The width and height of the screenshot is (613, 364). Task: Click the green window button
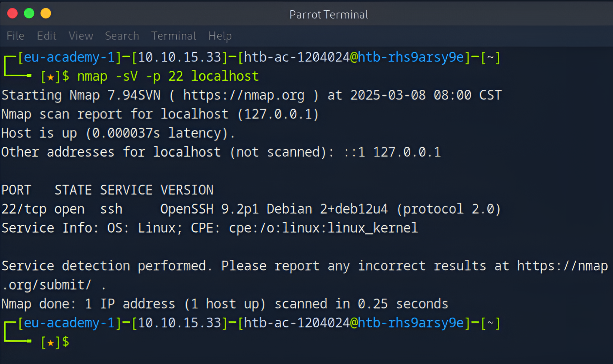[x=29, y=13]
